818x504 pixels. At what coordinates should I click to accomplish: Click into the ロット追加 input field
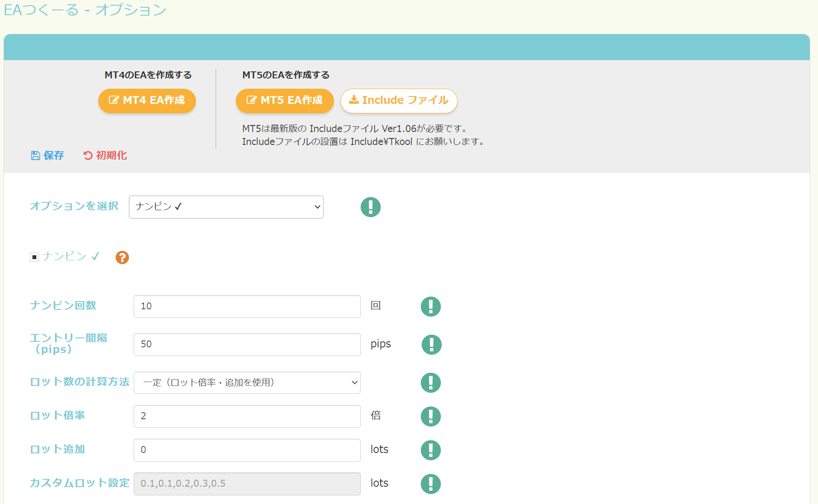[x=247, y=450]
